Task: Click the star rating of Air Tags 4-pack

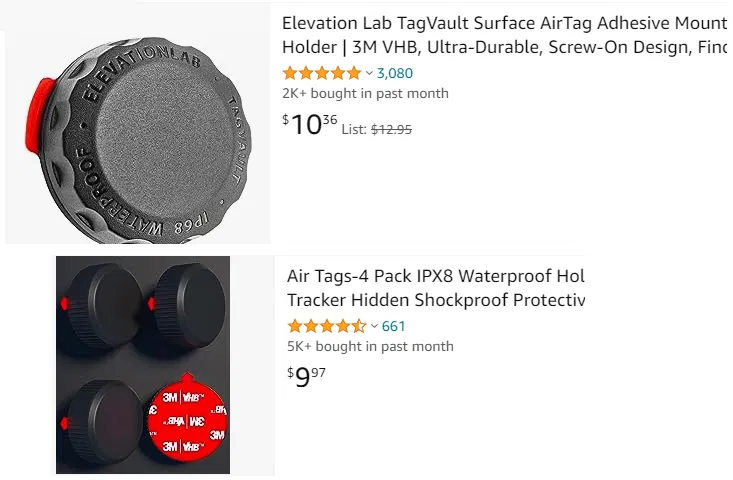Action: (x=326, y=326)
